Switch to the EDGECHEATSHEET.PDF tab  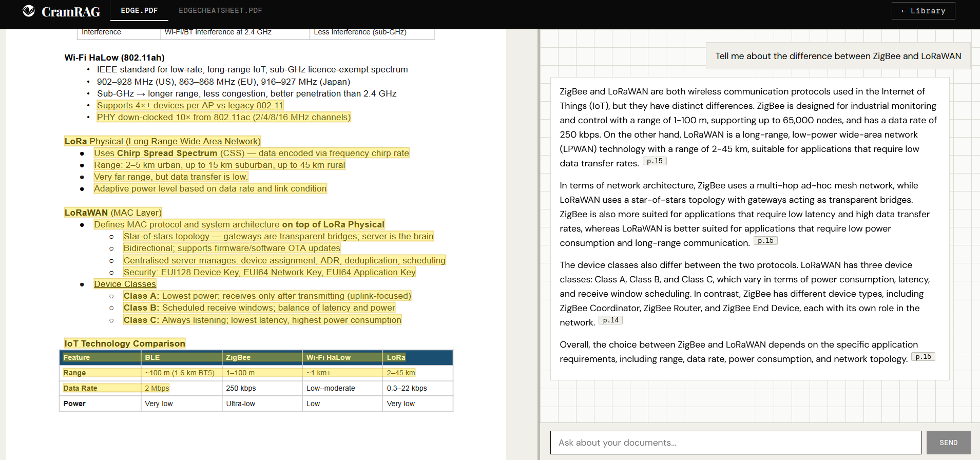(220, 10)
